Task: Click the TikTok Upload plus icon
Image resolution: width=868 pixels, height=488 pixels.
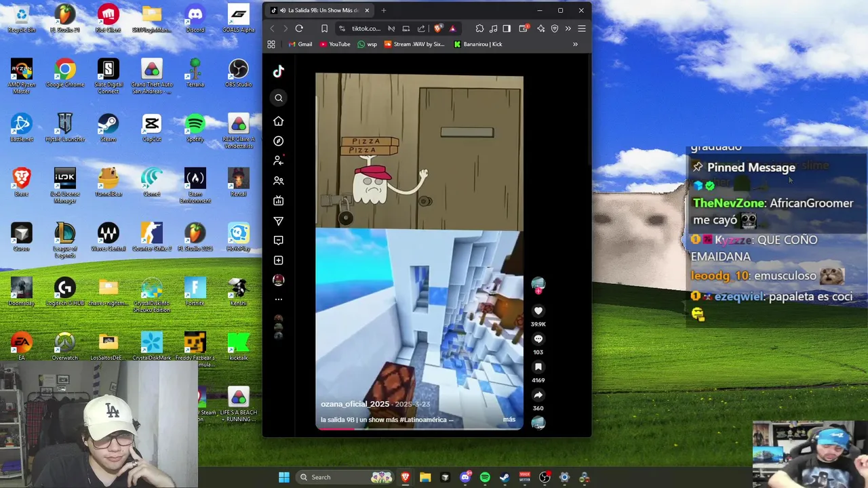Action: (279, 260)
